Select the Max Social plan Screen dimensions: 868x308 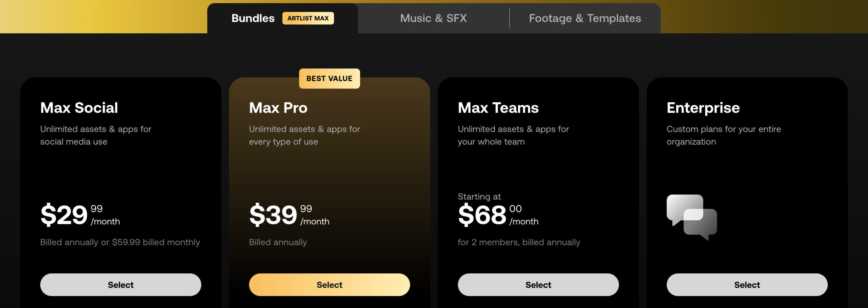121,285
